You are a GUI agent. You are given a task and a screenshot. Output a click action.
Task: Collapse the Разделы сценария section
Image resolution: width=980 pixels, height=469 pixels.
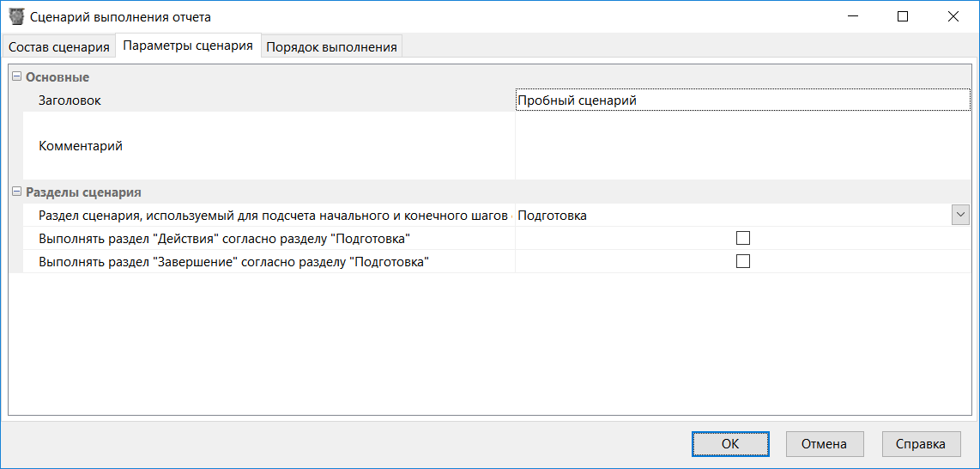point(16,192)
